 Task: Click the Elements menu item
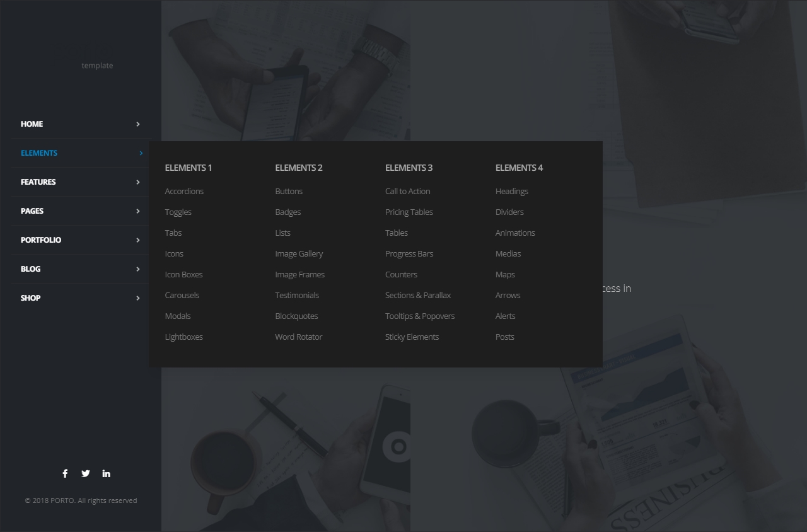tap(39, 153)
